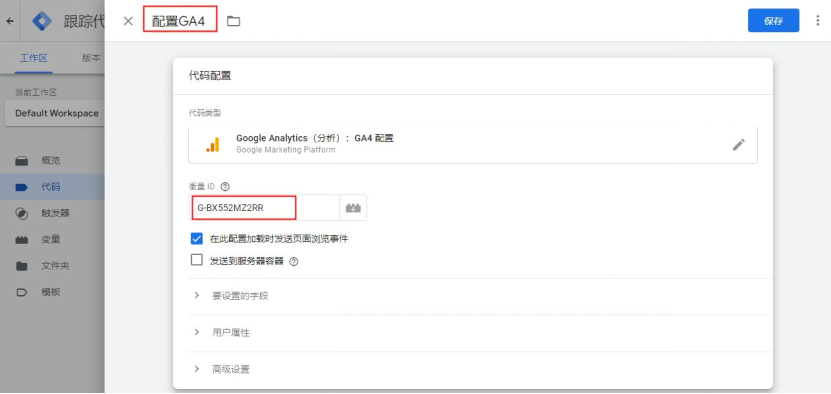
Task: Open 概览 in the sidebar
Action: (x=52, y=161)
